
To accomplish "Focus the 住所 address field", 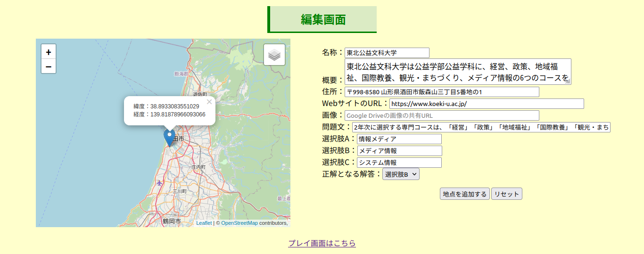I will (x=441, y=92).
